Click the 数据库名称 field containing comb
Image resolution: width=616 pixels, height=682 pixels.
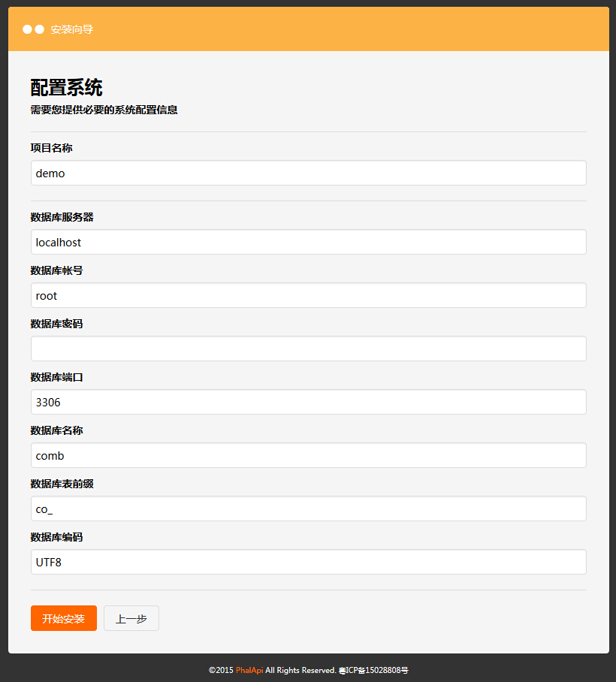pyautogui.click(x=309, y=455)
